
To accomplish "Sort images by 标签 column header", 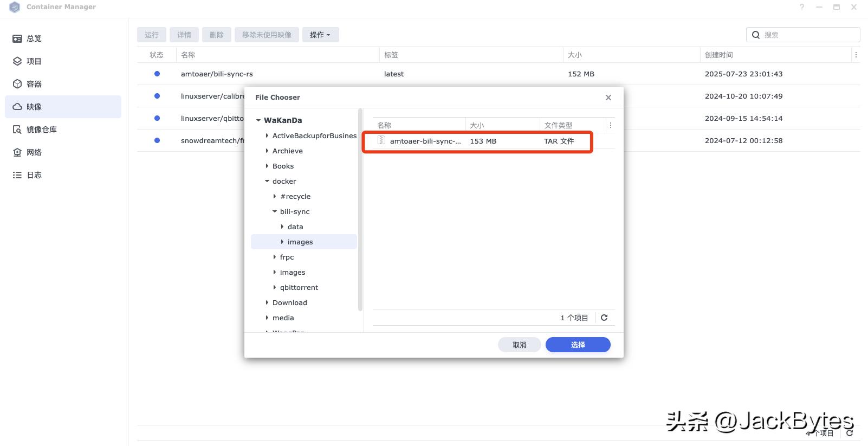I will click(471, 55).
